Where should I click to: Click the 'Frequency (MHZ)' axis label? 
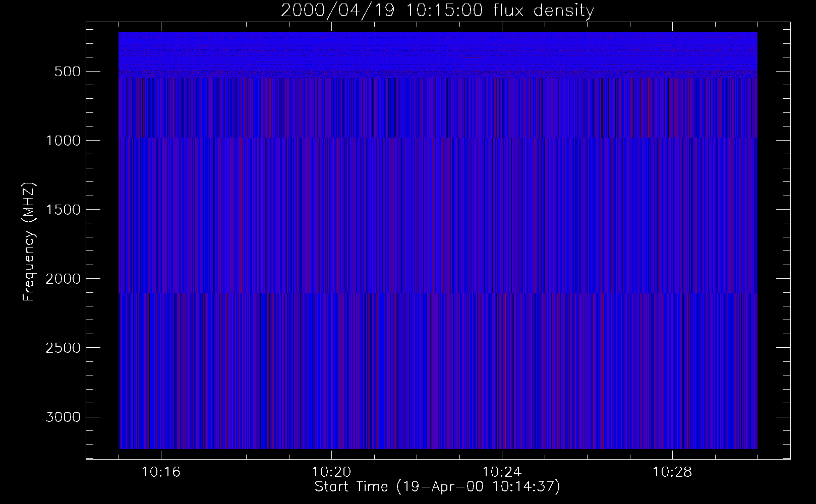[29, 241]
